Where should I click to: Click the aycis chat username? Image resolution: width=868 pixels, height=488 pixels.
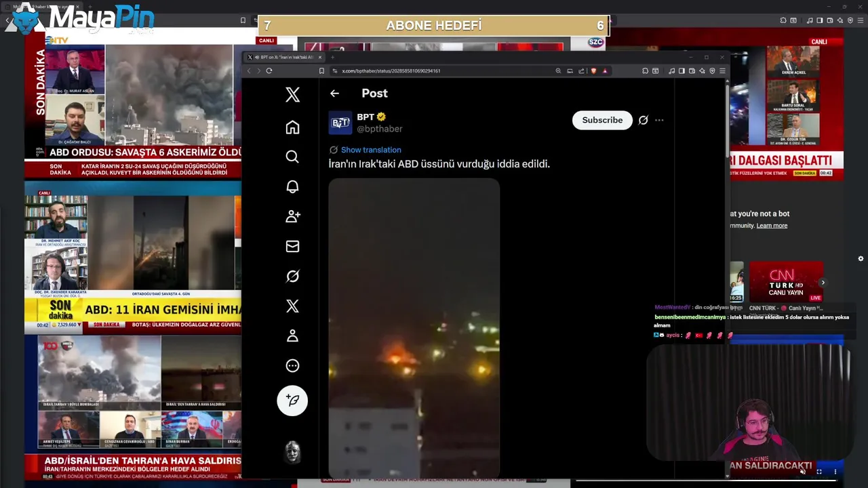(672, 335)
